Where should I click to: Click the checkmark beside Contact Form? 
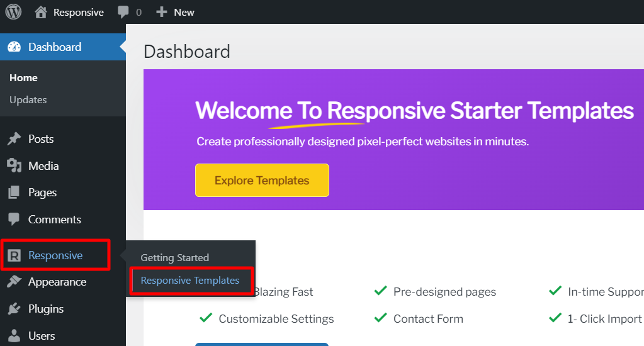(381, 318)
